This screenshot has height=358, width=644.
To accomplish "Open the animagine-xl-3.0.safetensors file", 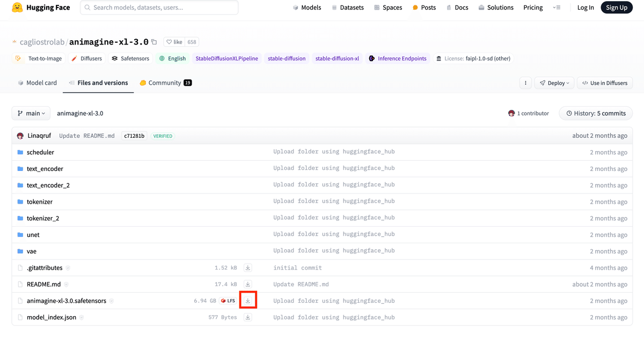I will pyautogui.click(x=67, y=301).
